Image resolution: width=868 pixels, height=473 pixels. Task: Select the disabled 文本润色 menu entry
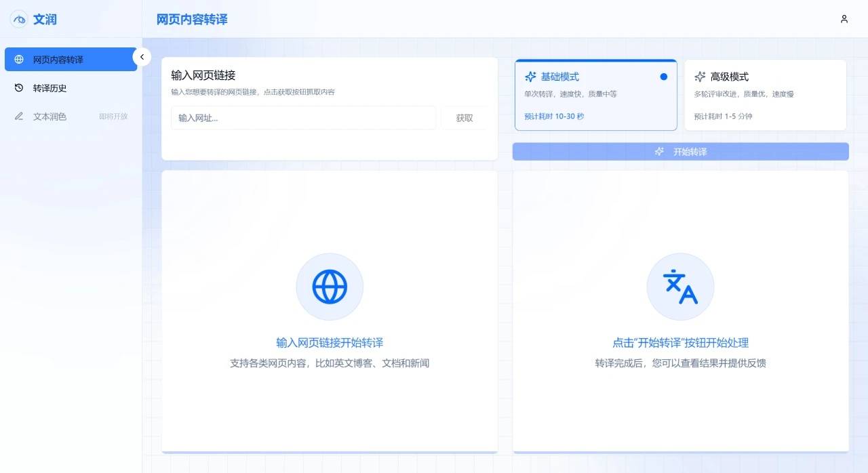(x=71, y=117)
